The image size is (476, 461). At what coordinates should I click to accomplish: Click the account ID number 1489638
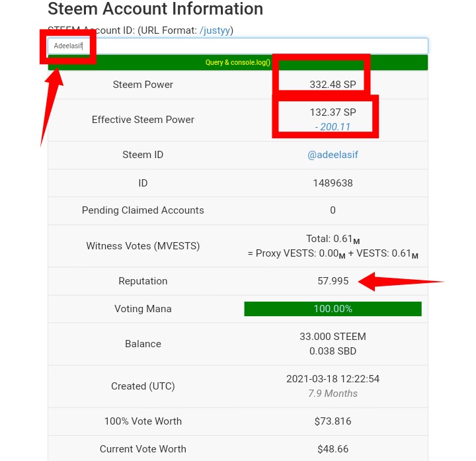(333, 183)
